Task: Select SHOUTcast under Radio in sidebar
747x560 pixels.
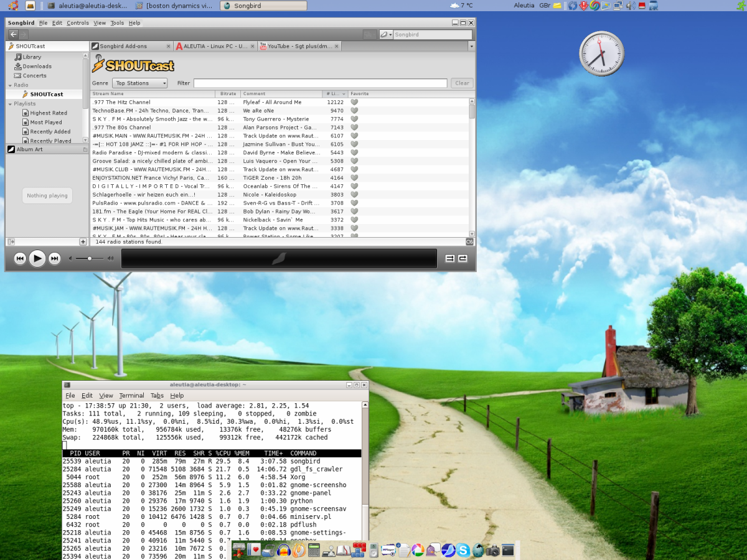Action: pyautogui.click(x=47, y=94)
